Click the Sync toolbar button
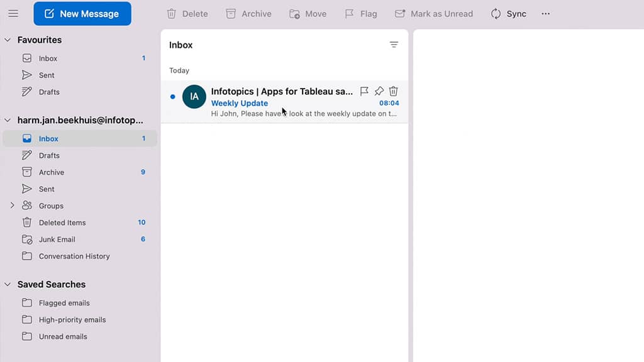Viewport: 644px width, 362px height. (x=508, y=14)
